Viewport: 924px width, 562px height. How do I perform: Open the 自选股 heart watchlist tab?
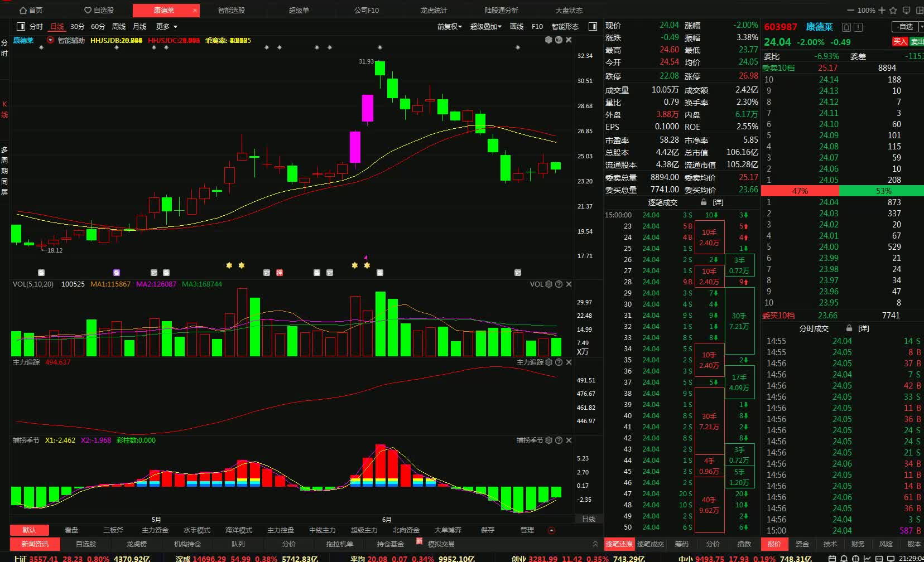pyautogui.click(x=99, y=10)
